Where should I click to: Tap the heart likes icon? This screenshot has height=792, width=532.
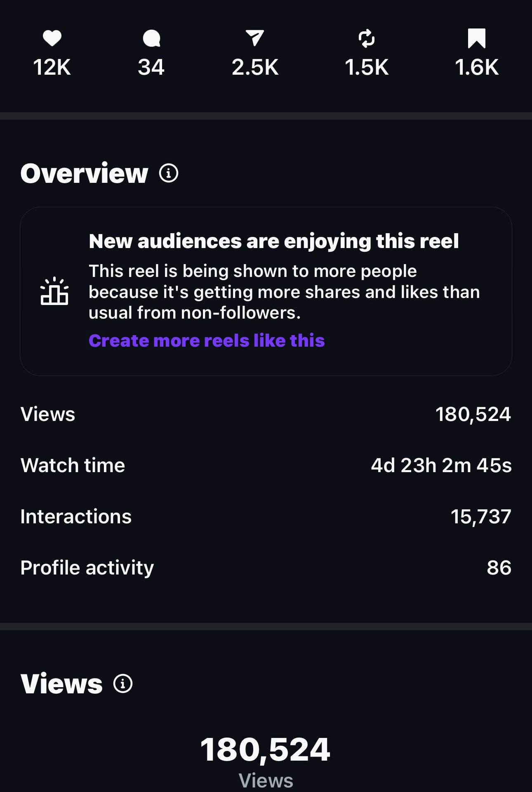click(52, 38)
